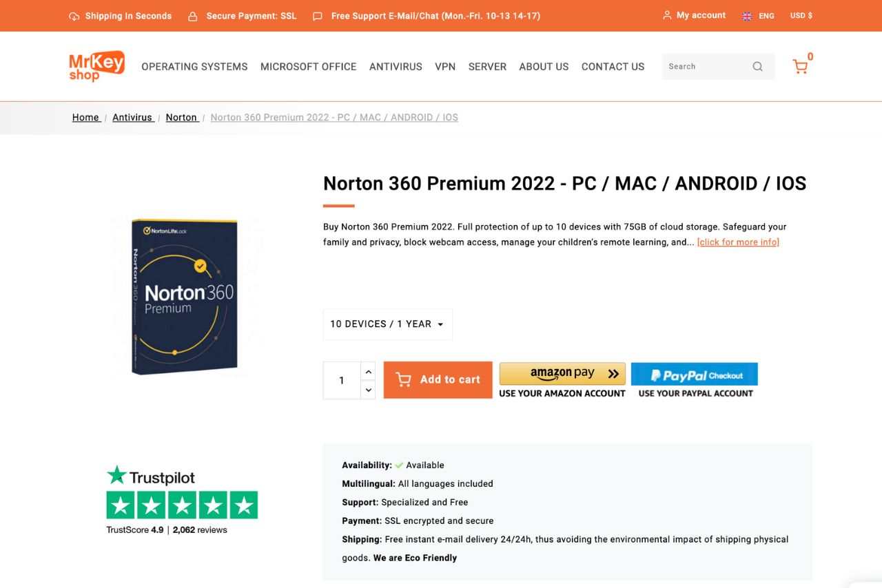Screen dimensions: 882x588
Task: Click the My account user icon
Action: (x=667, y=14)
